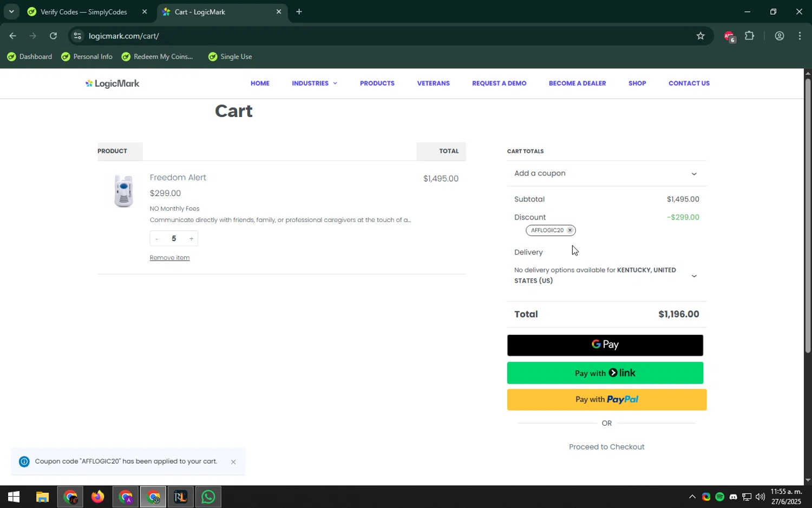The width and height of the screenshot is (812, 508).
Task: Click the Spotify tray icon
Action: click(x=719, y=497)
